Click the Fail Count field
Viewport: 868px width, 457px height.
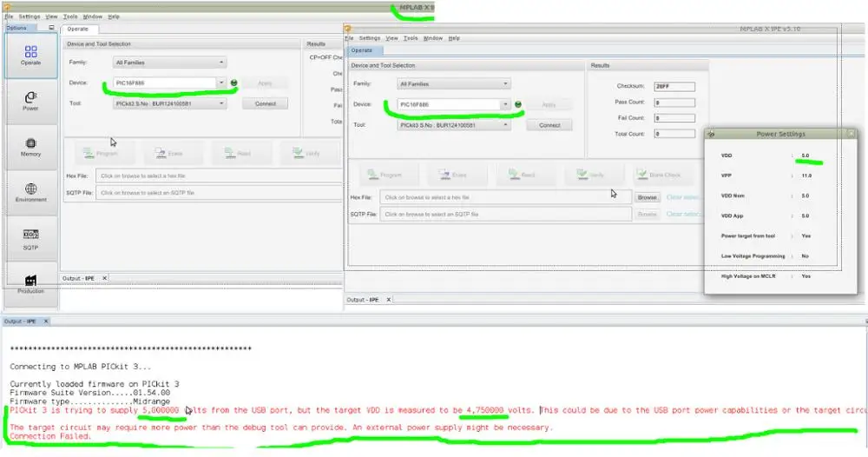tap(674, 118)
